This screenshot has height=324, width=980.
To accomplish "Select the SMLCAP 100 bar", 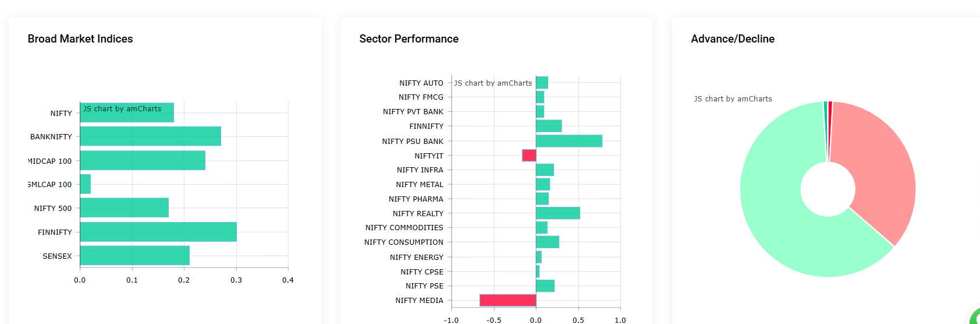I will tap(86, 184).
